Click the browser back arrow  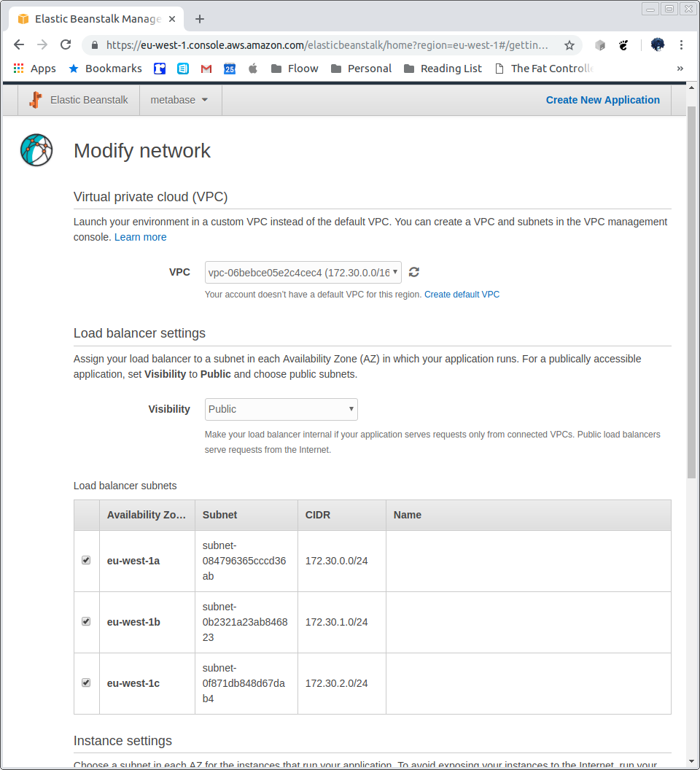[19, 44]
